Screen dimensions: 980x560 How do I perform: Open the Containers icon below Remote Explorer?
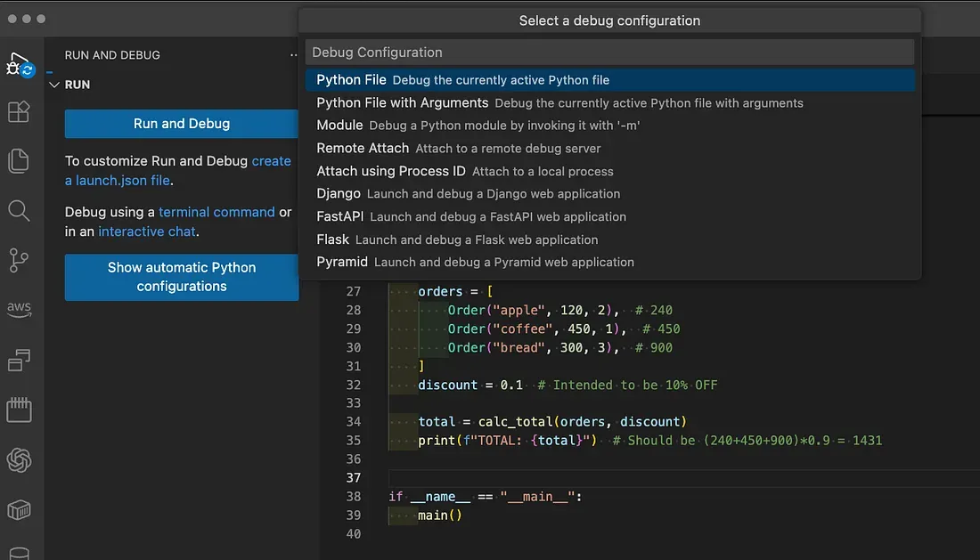(x=19, y=410)
